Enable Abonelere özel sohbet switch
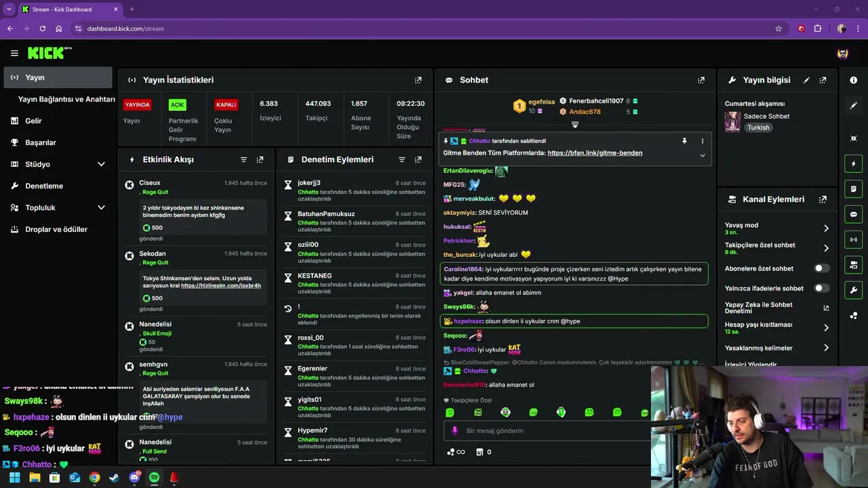Viewport: 868px width, 488px height. click(821, 268)
